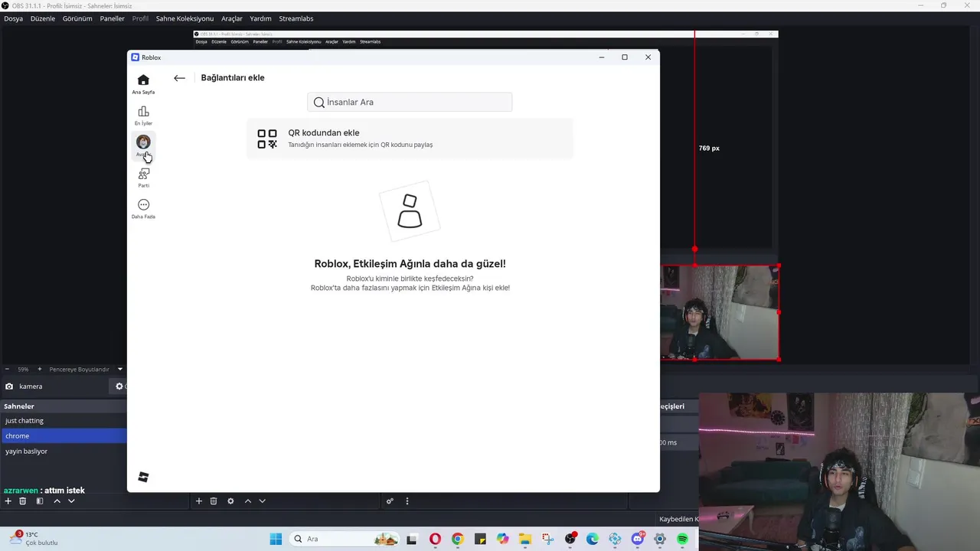Open Google Chrome from taskbar

tap(457, 539)
